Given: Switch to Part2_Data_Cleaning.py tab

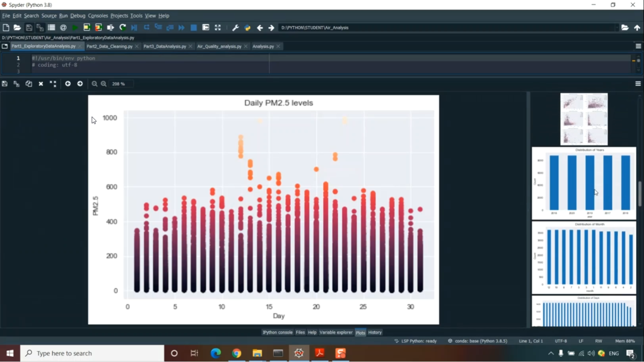Looking at the screenshot, I should click(x=109, y=46).
